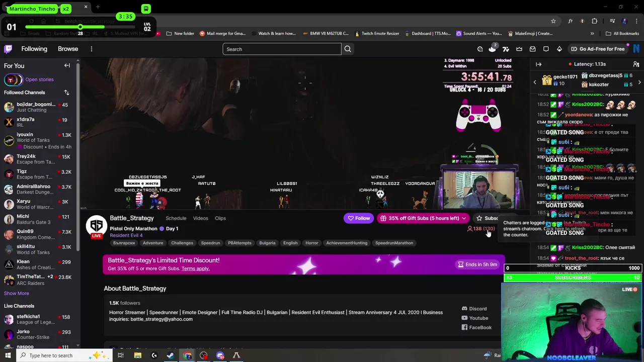Open the Youtube social link

[475, 318]
